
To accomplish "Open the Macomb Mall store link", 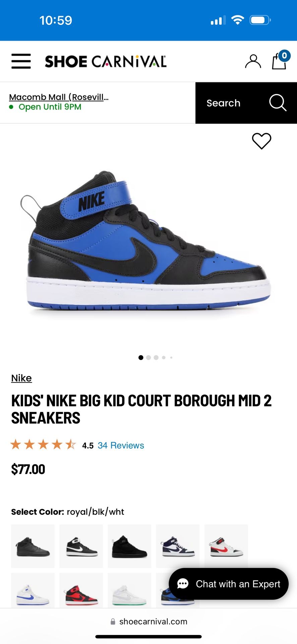I will 59,97.
